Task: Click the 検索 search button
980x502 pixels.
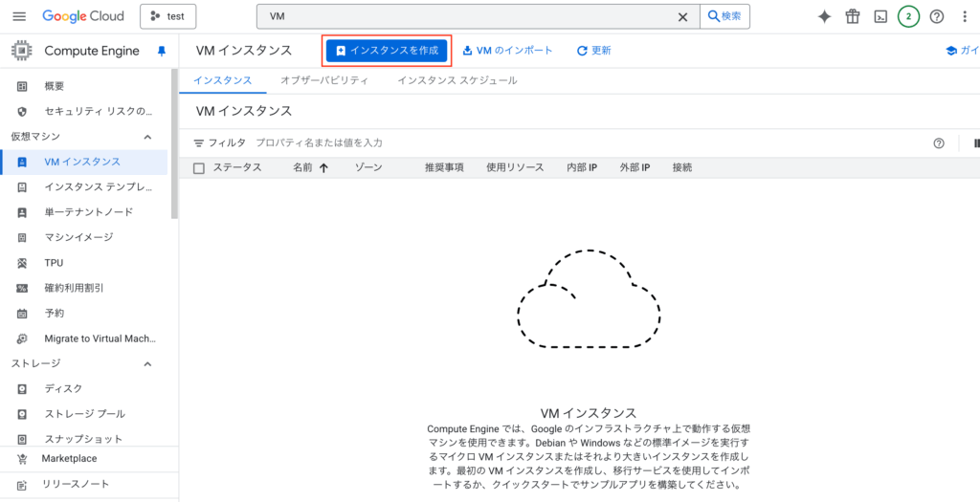Action: click(x=724, y=17)
